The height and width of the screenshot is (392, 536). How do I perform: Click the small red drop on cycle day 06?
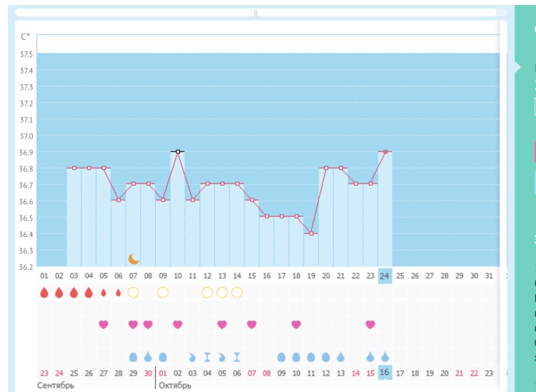pos(119,292)
